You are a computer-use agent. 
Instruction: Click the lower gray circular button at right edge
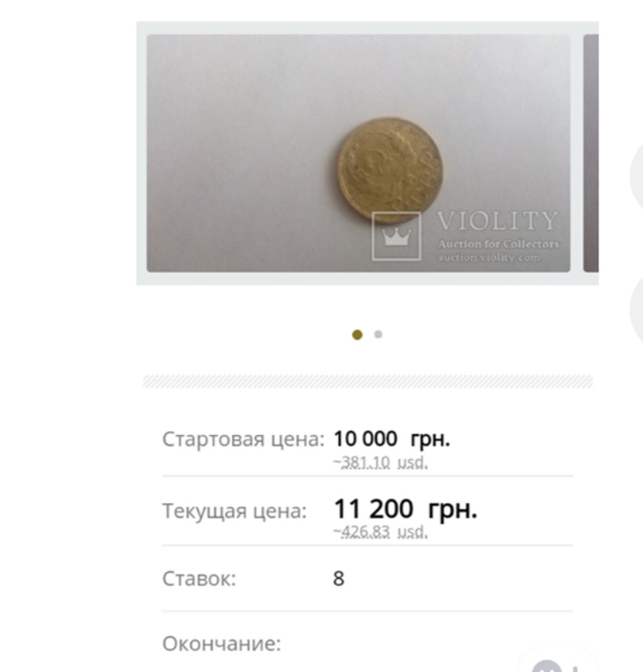click(x=636, y=311)
